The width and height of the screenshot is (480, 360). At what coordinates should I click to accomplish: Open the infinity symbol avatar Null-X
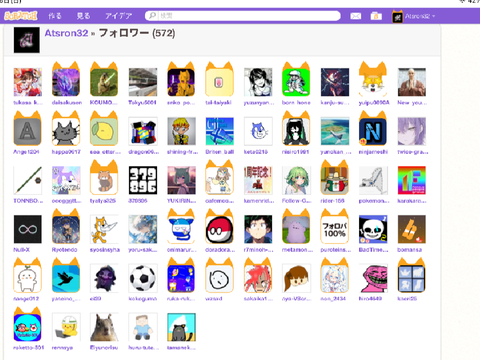click(28, 229)
